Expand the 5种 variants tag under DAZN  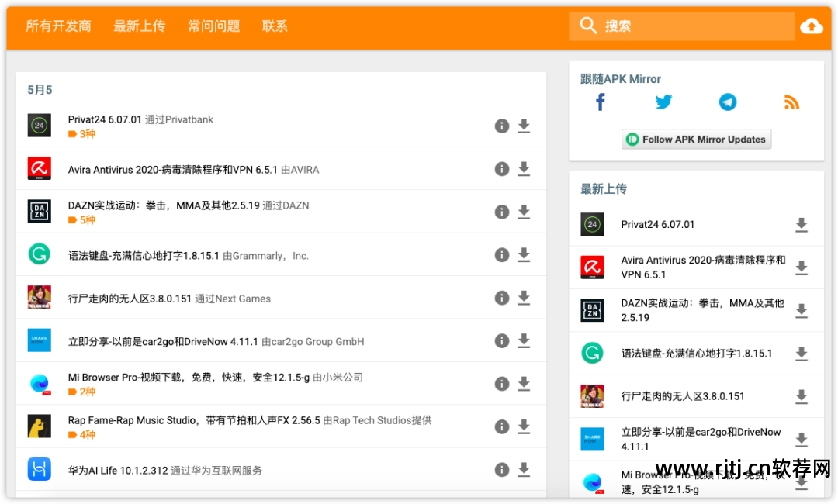point(81,220)
